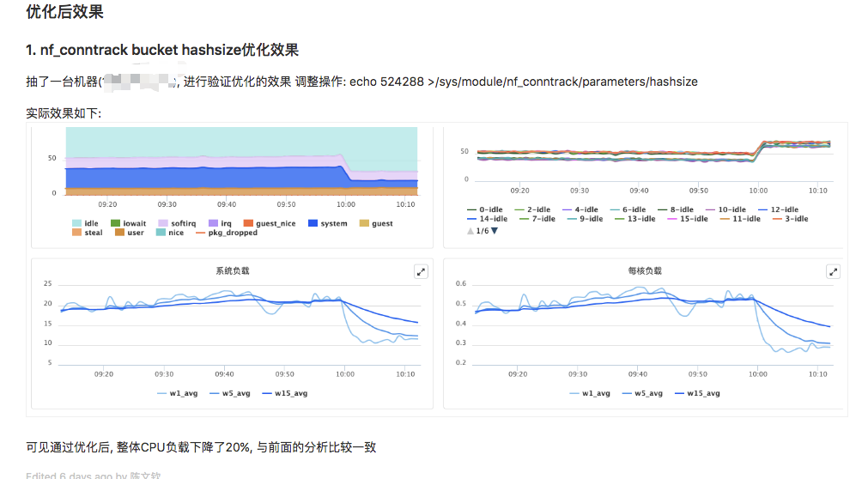
Task: Expand the 系统负载 chart to fullscreen
Action: (421, 271)
